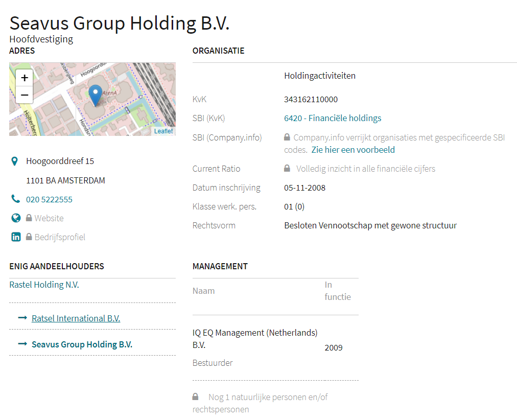
Task: Select the Bestuurder role label
Action: (213, 363)
